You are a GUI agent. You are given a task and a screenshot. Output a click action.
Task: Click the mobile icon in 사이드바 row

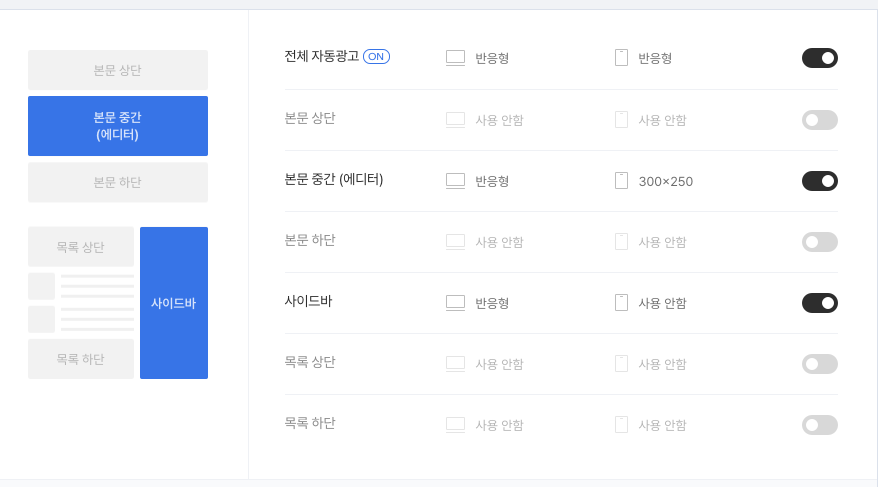pyautogui.click(x=621, y=303)
